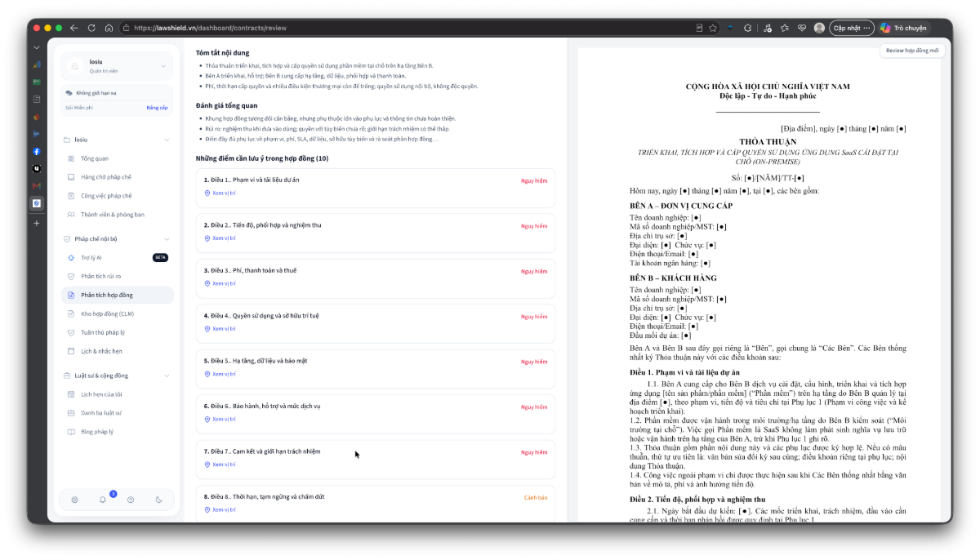Collapse the Luật sư & cộng đồng section chevron
Screen dimensions: 980x560
pos(167,376)
